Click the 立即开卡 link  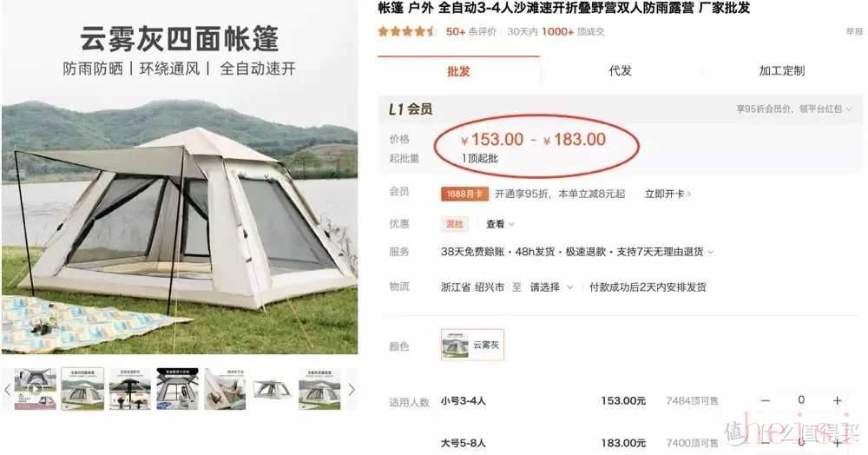(667, 194)
